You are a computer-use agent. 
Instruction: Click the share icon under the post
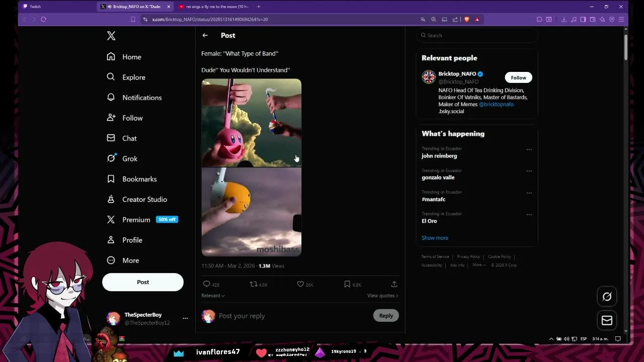(394, 284)
